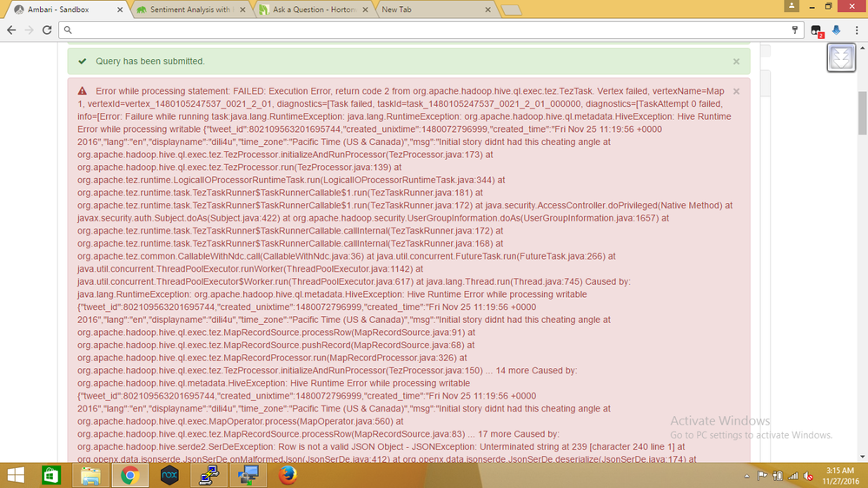This screenshot has height=488, width=868.
Task: Click the Chrome user profile button
Action: (792, 6)
